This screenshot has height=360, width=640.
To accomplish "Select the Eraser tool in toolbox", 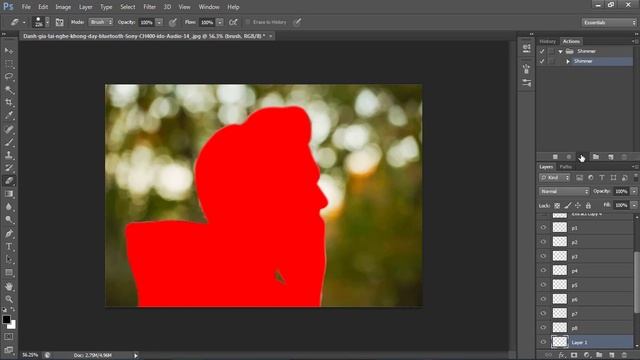I will 9,181.
